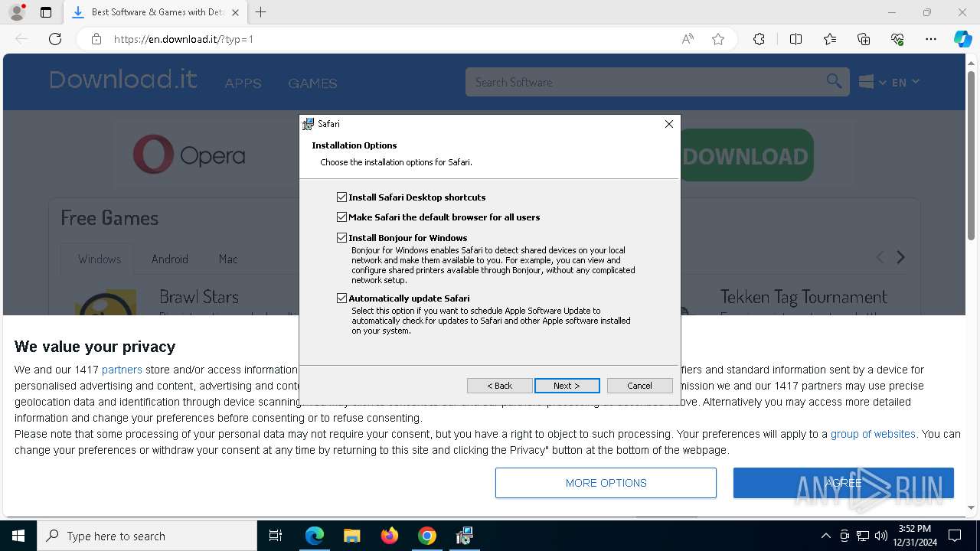
Task: Show next games carousel arrow
Action: [x=900, y=258]
